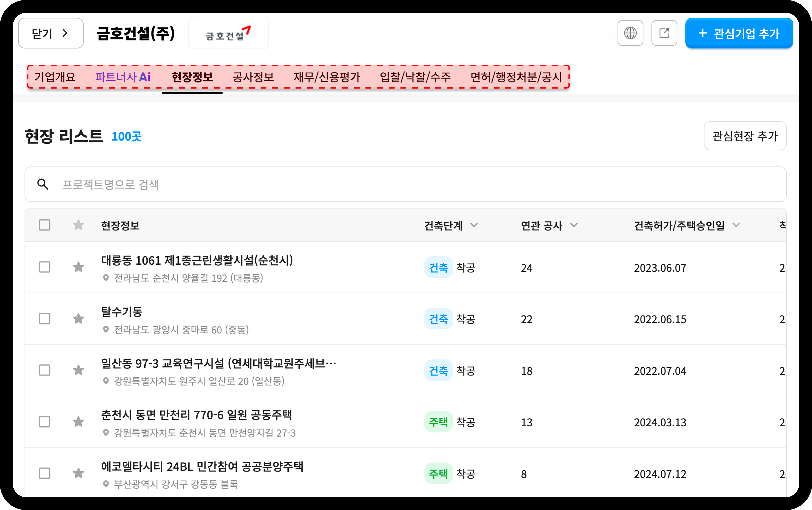Open 에코델타시티 24BL 민간참여 공공분양주택 title
812x510 pixels.
202,466
